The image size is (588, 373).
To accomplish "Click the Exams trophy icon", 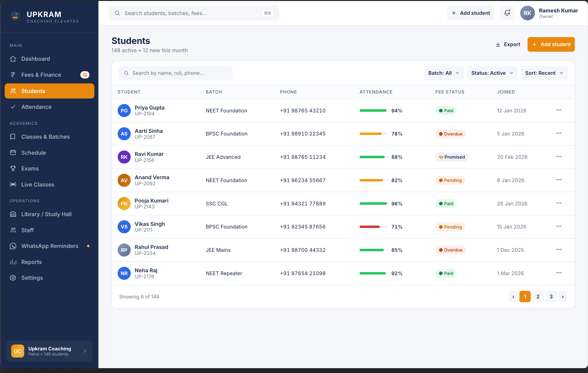I will pyautogui.click(x=13, y=169).
